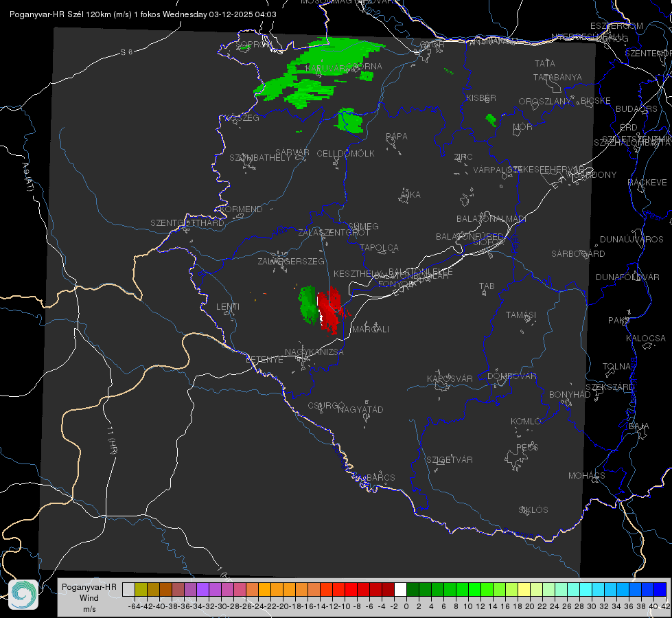Click the MARCALI city label
This screenshot has width=672, height=618.
pos(370,330)
